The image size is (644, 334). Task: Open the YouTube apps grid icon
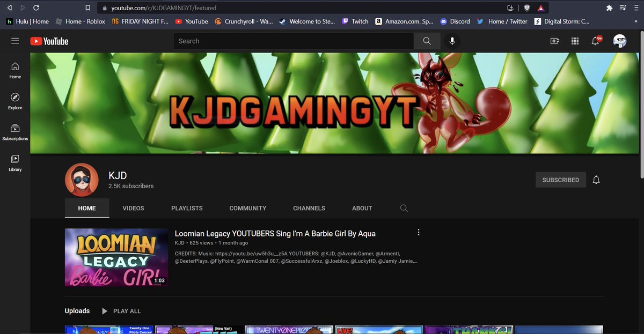point(575,41)
